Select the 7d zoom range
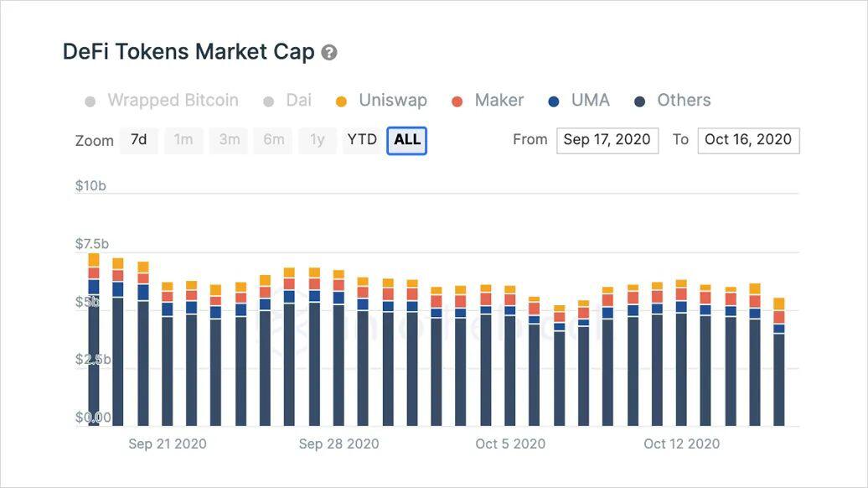The image size is (868, 488). coord(138,140)
